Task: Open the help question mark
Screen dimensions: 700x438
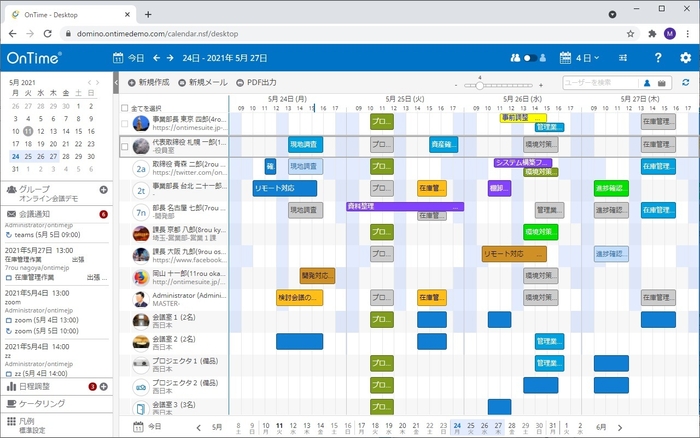Action: (x=658, y=58)
